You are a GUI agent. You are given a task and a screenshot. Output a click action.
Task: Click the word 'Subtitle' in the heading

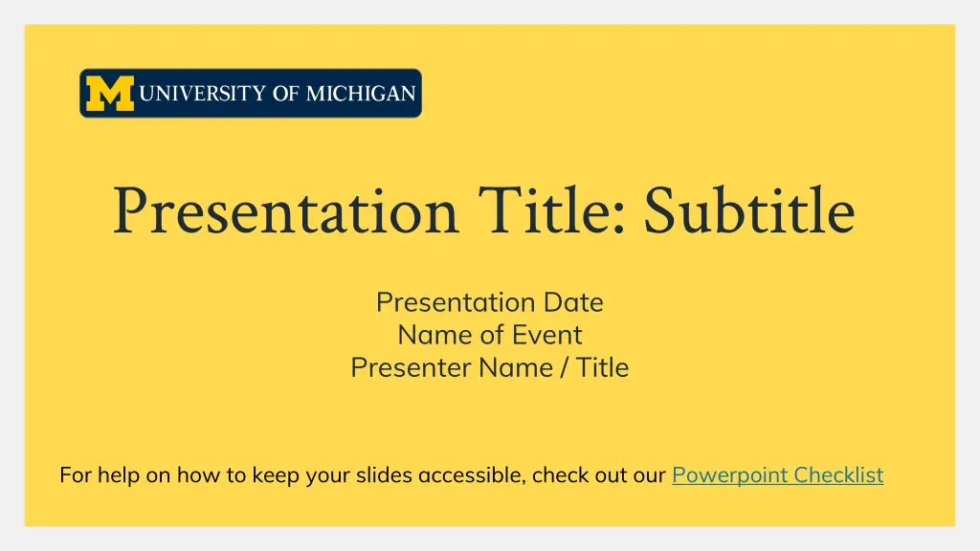(x=748, y=211)
